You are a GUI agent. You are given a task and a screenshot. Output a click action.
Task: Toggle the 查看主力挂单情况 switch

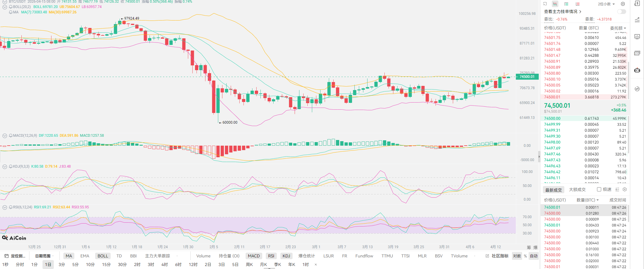(x=621, y=12)
